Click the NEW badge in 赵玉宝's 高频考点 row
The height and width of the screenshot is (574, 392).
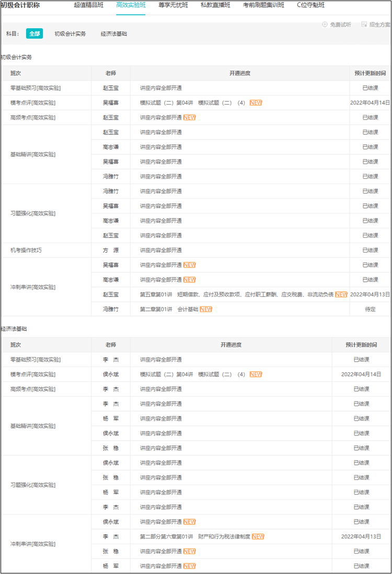[x=190, y=118]
